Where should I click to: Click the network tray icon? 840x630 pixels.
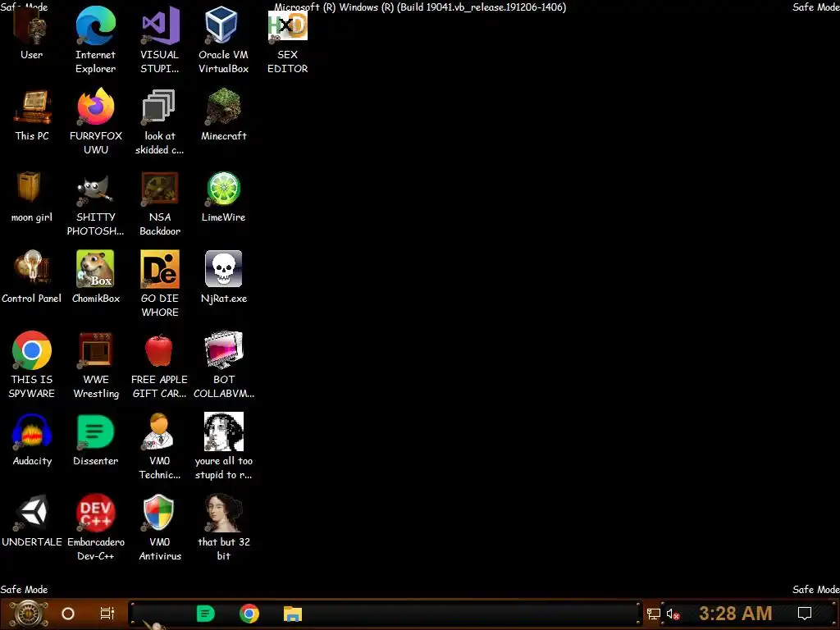pyautogui.click(x=654, y=614)
